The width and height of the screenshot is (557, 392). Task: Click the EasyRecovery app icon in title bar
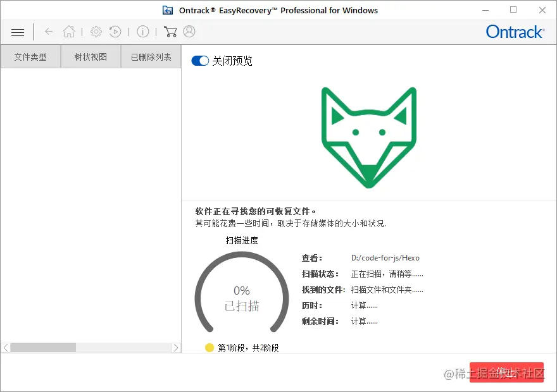pyautogui.click(x=168, y=10)
